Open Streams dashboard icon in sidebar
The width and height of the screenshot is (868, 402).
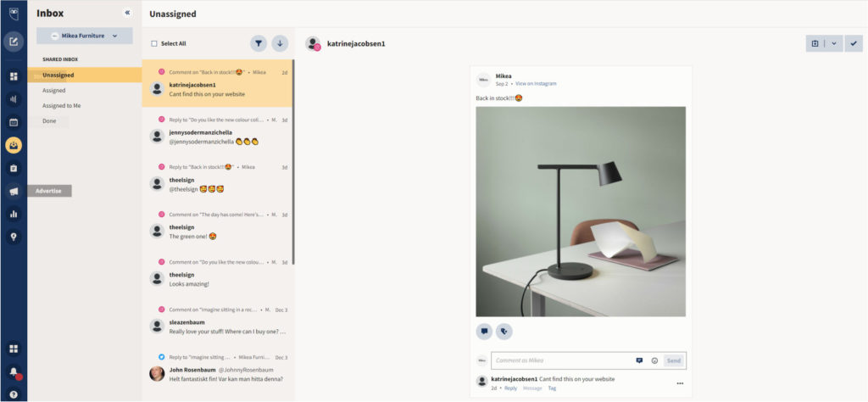click(x=14, y=76)
